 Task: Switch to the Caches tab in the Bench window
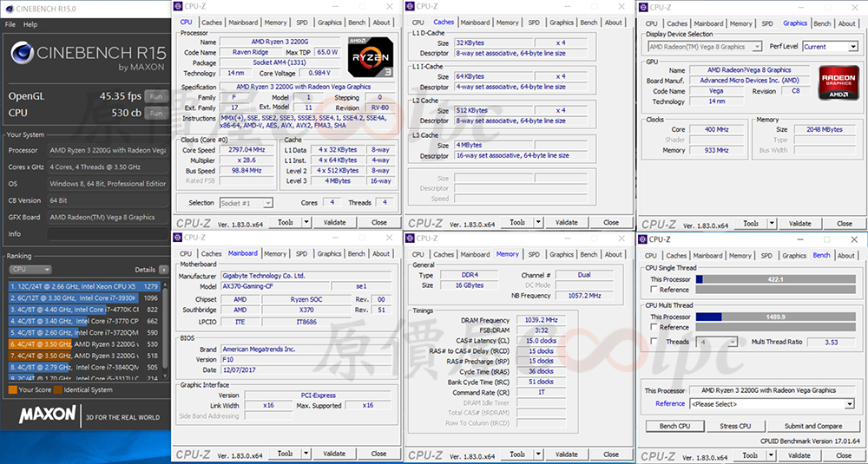pos(676,256)
